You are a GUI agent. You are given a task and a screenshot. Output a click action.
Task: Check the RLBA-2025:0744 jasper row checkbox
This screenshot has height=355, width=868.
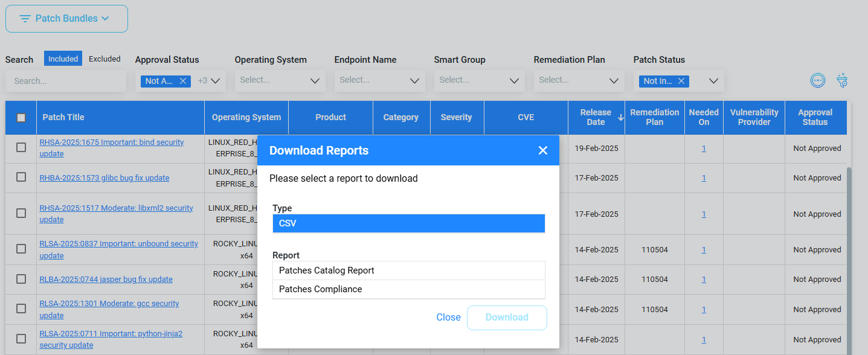[x=21, y=279]
